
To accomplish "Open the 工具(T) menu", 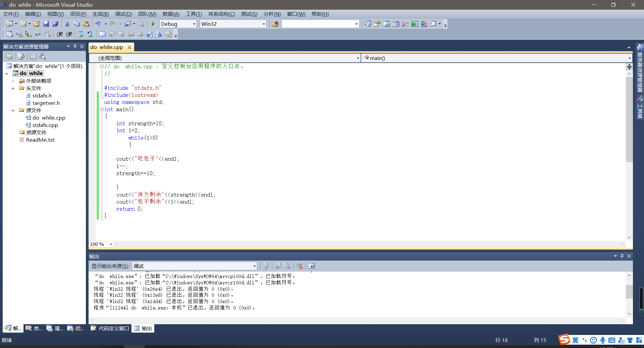I will click(x=194, y=14).
